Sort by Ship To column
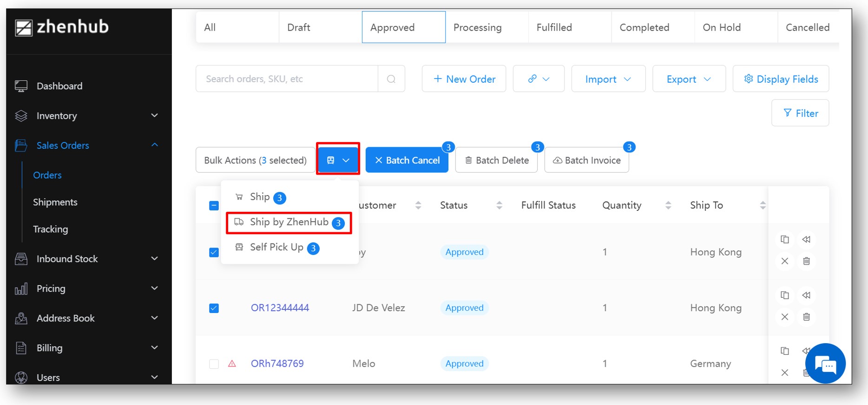The width and height of the screenshot is (868, 405). pyautogui.click(x=763, y=205)
